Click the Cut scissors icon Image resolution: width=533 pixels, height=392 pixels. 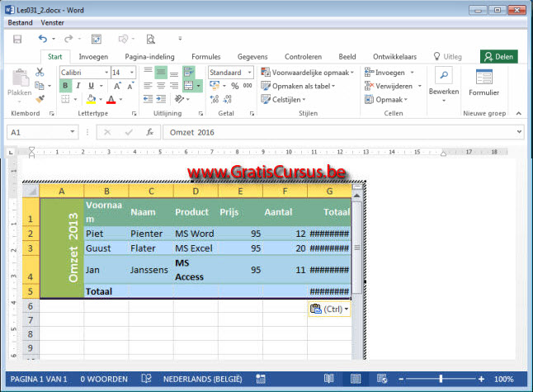tap(40, 72)
